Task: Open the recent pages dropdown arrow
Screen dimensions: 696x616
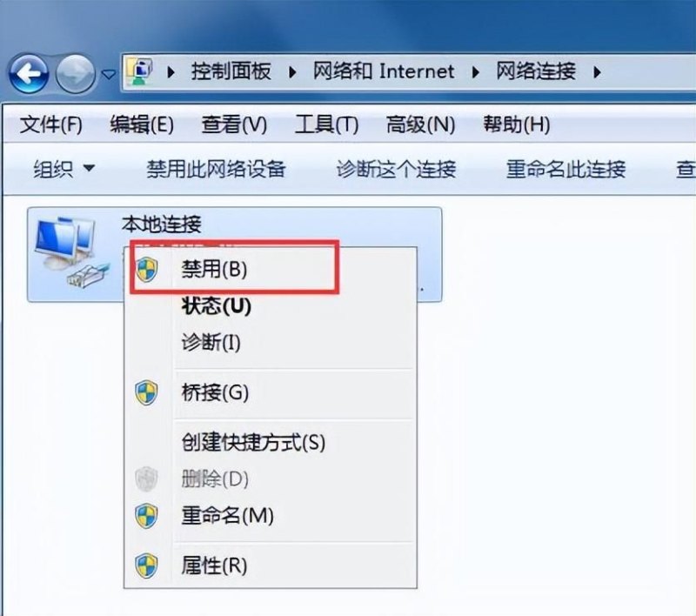Action: (108, 74)
